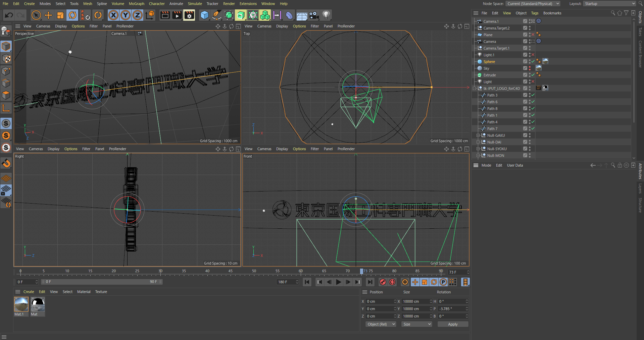Select the Mat.1 material thumbnail
Screen dimensions: 644x340
coord(21,304)
